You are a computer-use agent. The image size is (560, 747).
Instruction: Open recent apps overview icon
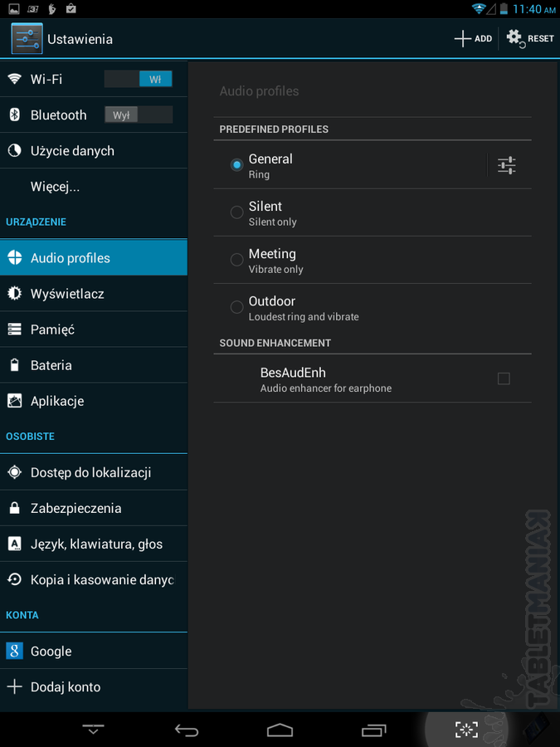(373, 730)
